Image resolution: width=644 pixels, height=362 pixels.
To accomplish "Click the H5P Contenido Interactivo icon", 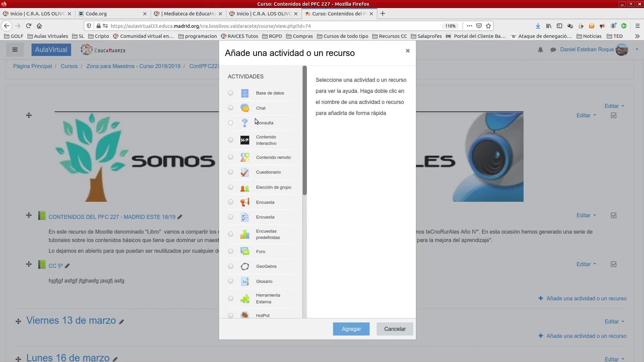I will click(245, 140).
